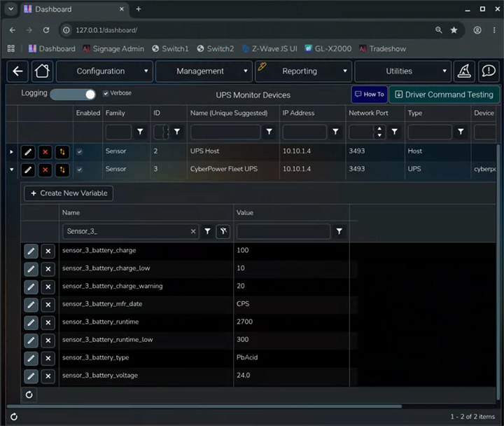
Task: Open Name (Unique Suggested) filter menu
Action: coord(269,132)
